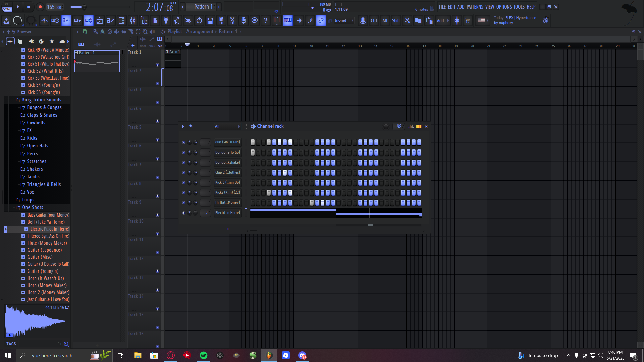644x362 pixels.
Task: Select the playlist magnet snap icon
Action: 85,32
